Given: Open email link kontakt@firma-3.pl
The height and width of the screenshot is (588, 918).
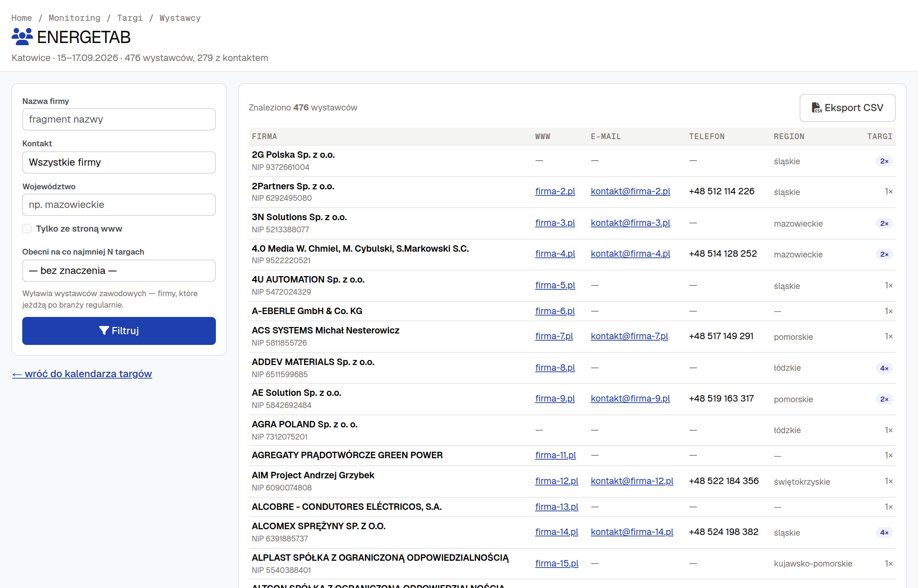Looking at the screenshot, I should (630, 223).
